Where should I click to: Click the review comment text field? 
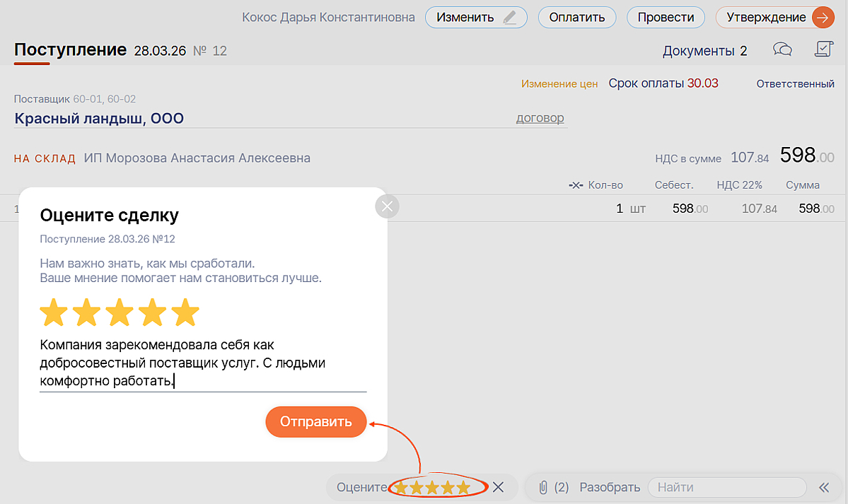(202, 363)
